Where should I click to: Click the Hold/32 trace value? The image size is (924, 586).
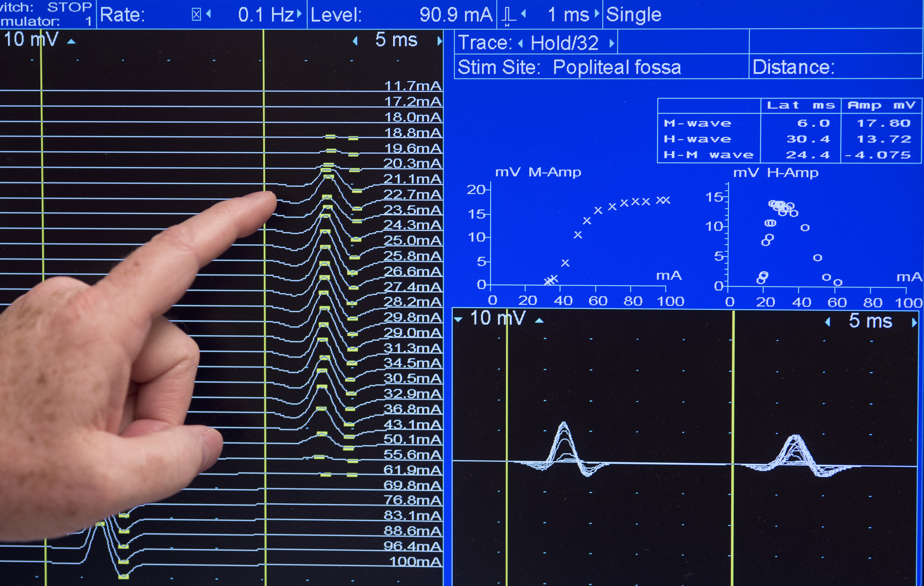point(564,43)
